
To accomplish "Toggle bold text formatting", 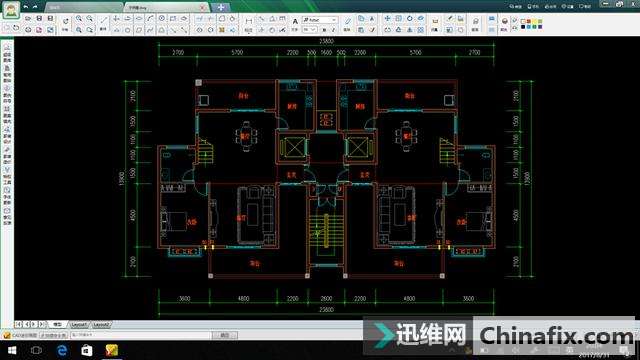I will [324, 30].
